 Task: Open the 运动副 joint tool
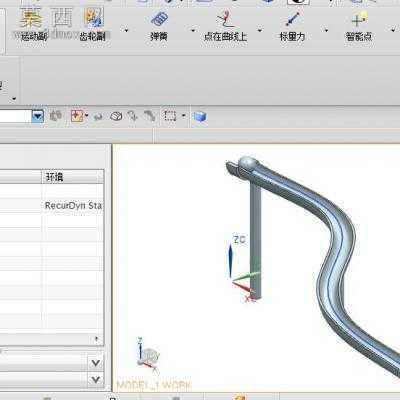(x=34, y=24)
